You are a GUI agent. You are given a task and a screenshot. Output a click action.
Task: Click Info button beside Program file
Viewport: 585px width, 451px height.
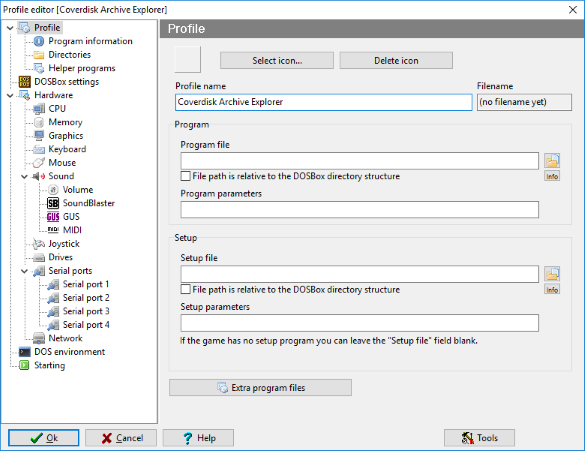pyautogui.click(x=552, y=176)
